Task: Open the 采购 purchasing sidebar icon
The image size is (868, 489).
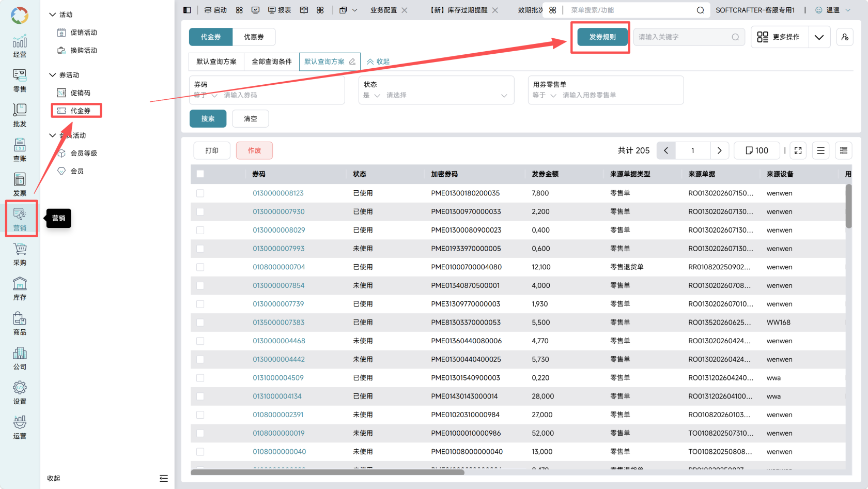Action: click(x=20, y=253)
